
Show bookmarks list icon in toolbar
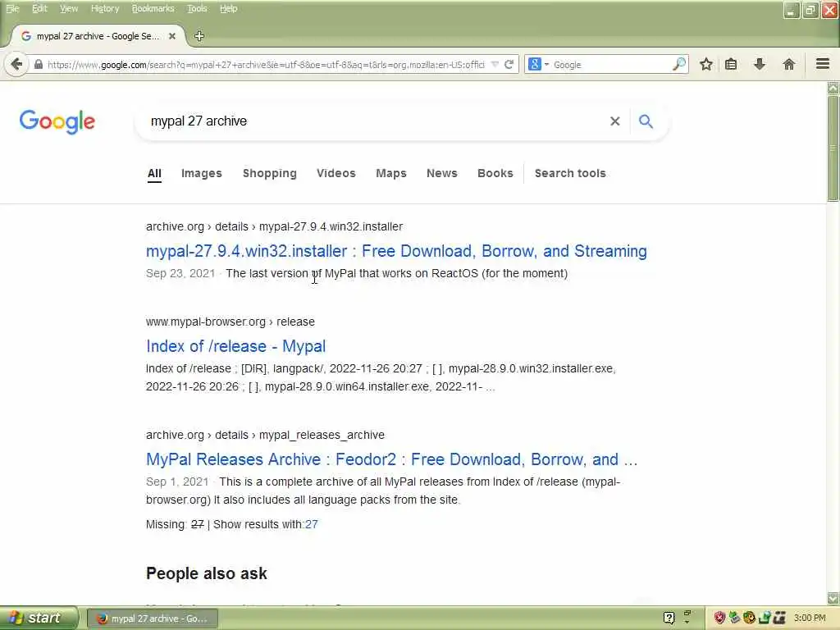coord(731,65)
